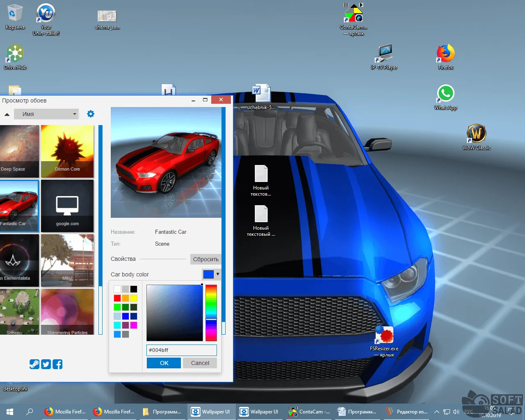Select the Elementalista wallpaper thumbnail
Screen dimensions: 525x420
coord(19,260)
